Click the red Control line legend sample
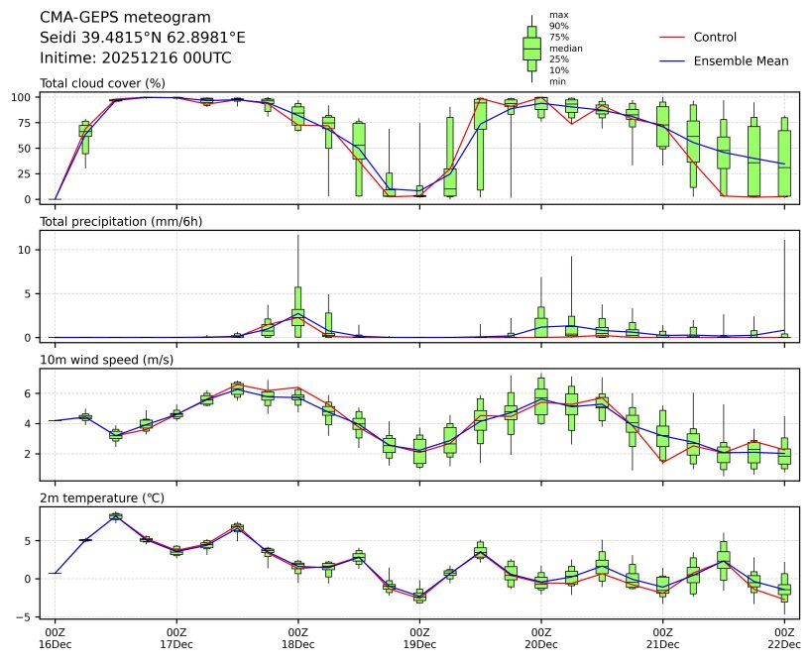 point(672,38)
